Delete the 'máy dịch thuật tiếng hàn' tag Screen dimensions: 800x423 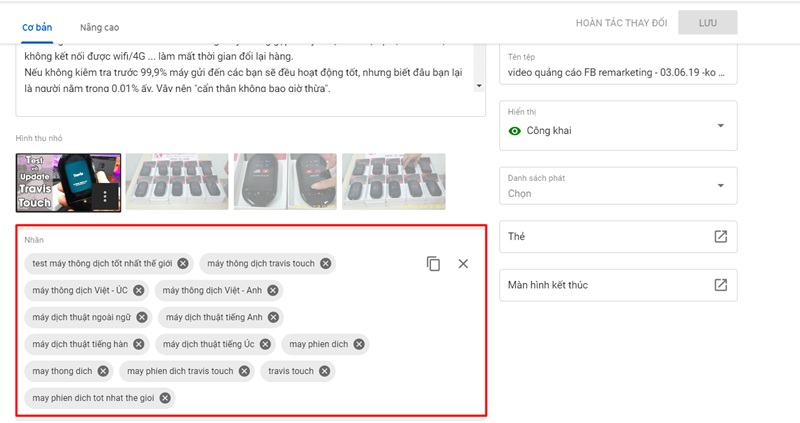[x=139, y=344]
